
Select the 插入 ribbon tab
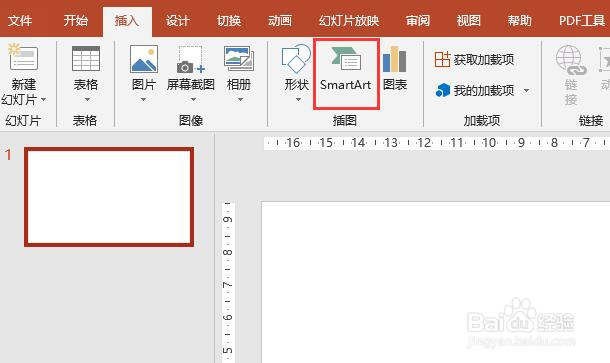click(127, 20)
